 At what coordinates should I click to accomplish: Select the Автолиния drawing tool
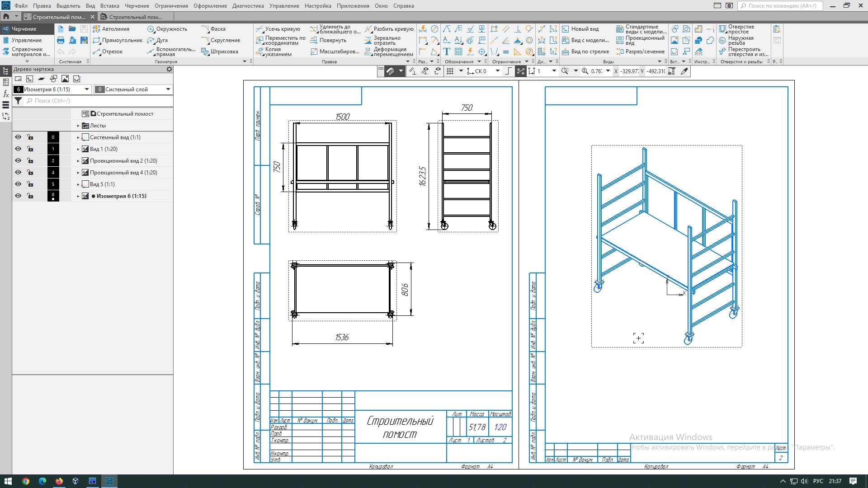coord(111,29)
